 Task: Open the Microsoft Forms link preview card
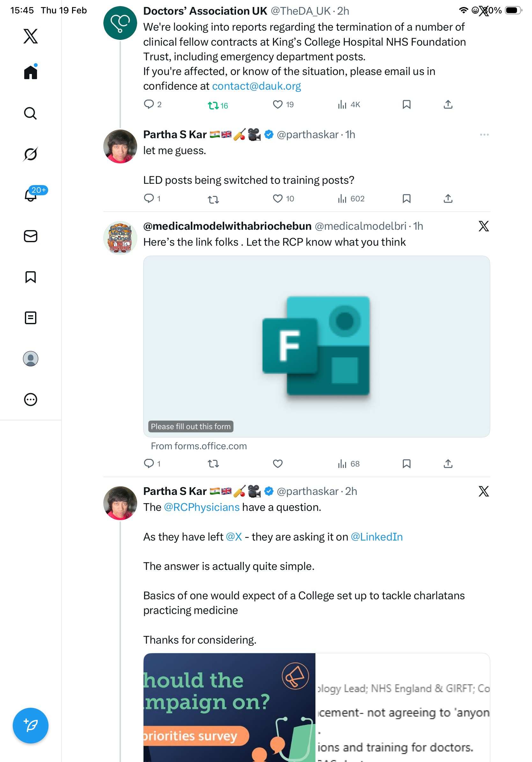(x=316, y=346)
